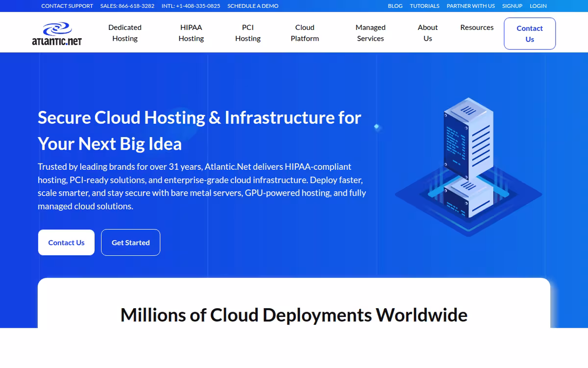Image resolution: width=588 pixels, height=368 pixels.
Task: Open the Partner With Us link
Action: (x=471, y=6)
